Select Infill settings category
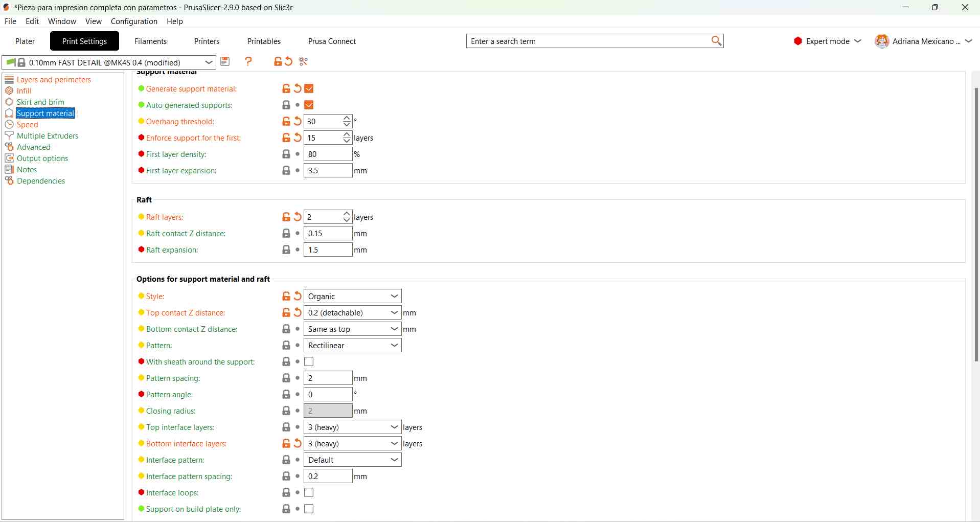Screen dimensions: 980x522 pyautogui.click(x=24, y=91)
